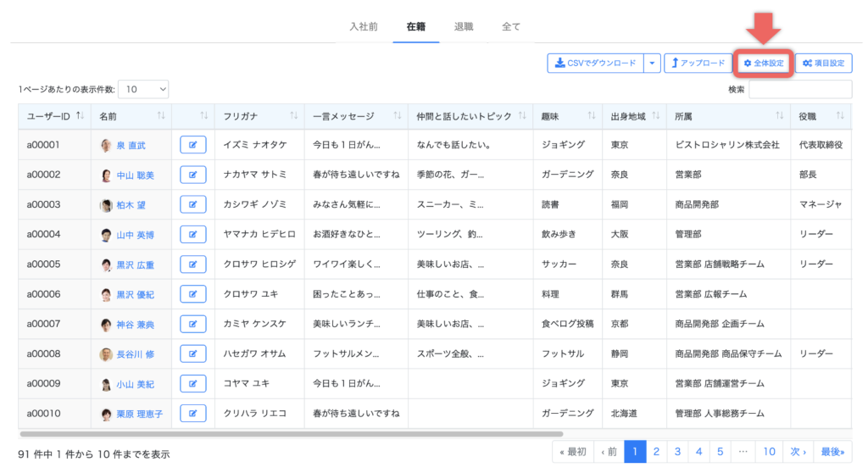The width and height of the screenshot is (868, 473).
Task: Expand CSV download options caret
Action: click(651, 63)
